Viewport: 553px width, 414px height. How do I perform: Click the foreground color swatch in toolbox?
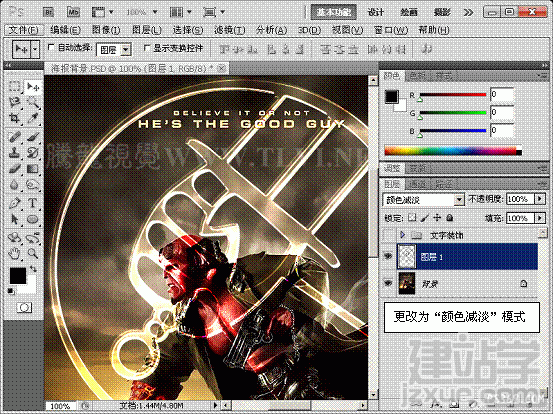18,275
